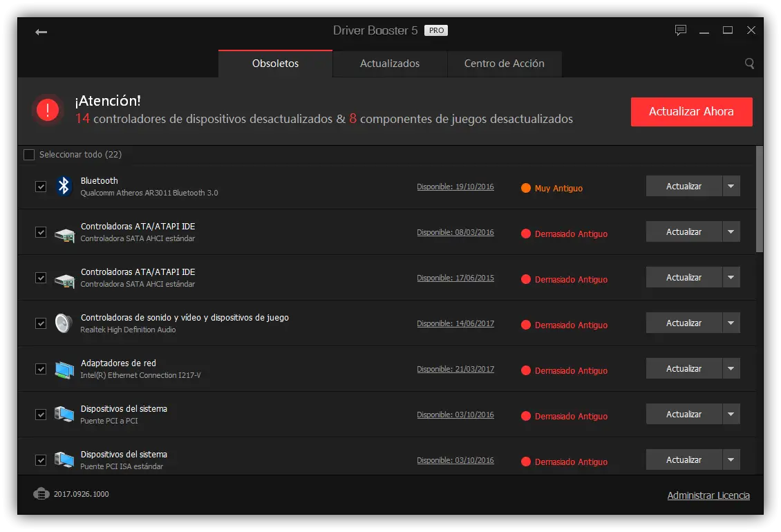The image size is (781, 532).
Task: Toggle the Seleccionar todo checkbox
Action: (29, 155)
